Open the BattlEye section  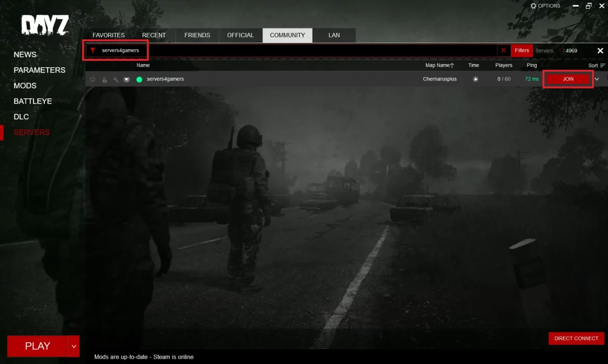[32, 101]
